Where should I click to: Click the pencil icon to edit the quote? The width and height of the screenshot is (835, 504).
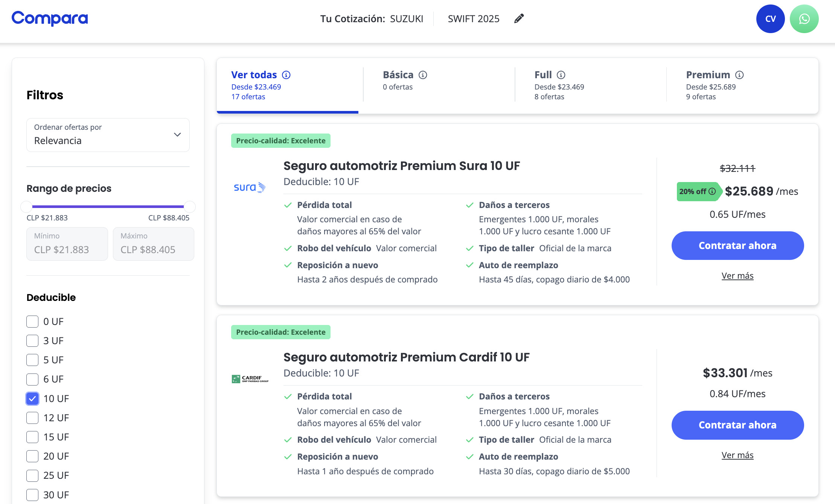[x=518, y=18]
